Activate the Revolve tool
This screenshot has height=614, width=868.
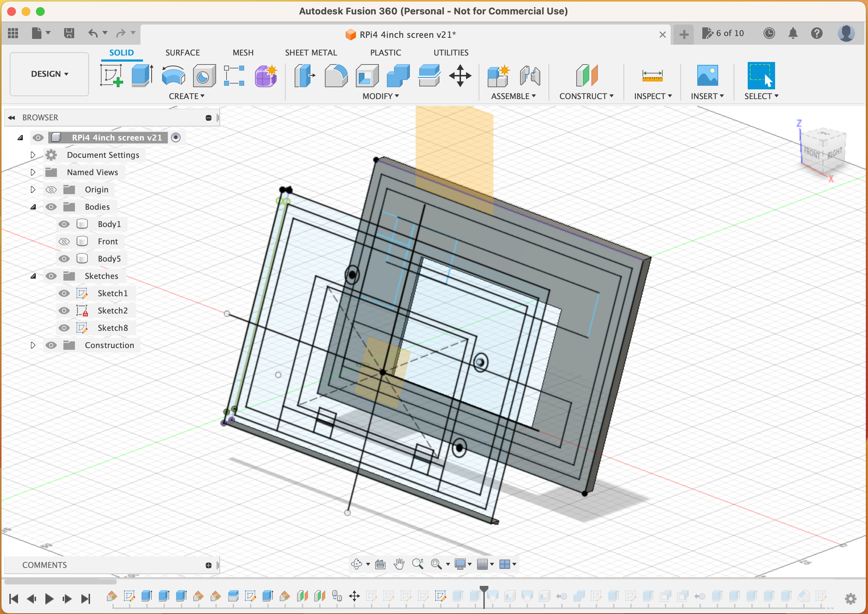[173, 75]
